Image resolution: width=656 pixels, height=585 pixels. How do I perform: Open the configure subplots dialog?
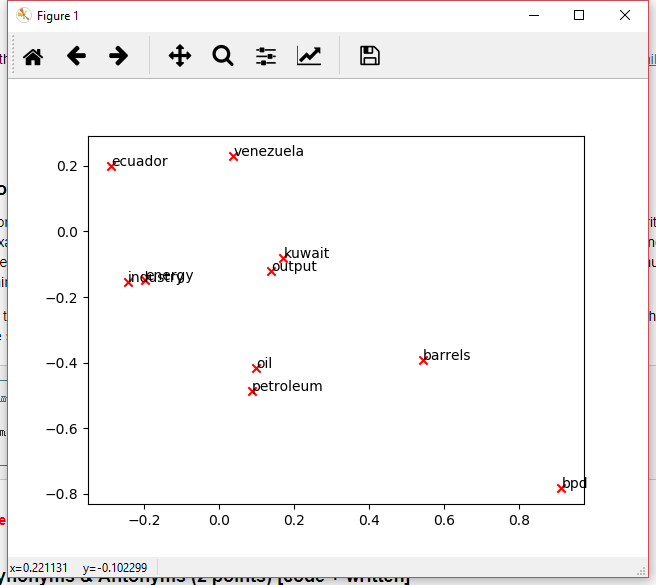tap(266, 56)
